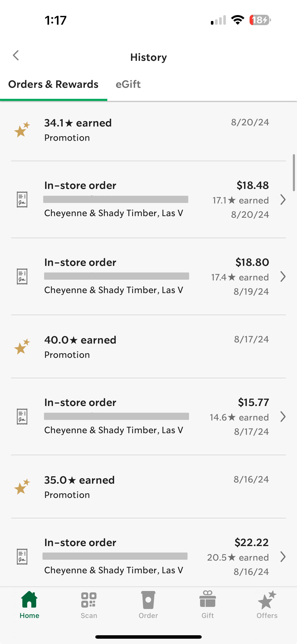
Task: Click the vertical scrollbar indicator
Action: (x=294, y=173)
